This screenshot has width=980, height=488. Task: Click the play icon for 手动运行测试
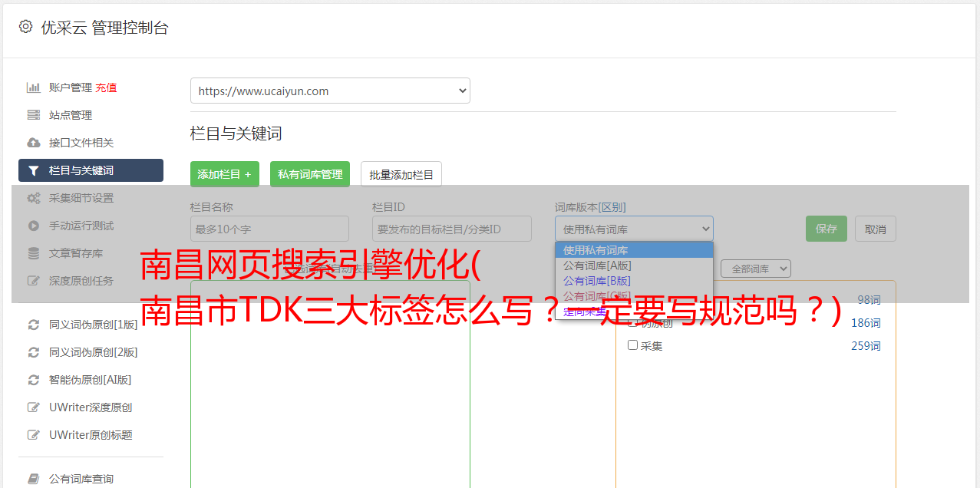click(x=34, y=226)
